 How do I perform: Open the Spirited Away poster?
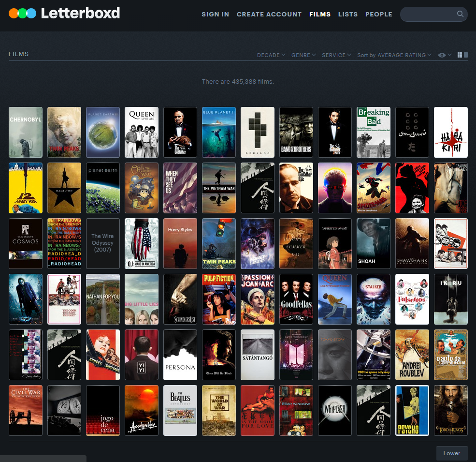(x=335, y=243)
